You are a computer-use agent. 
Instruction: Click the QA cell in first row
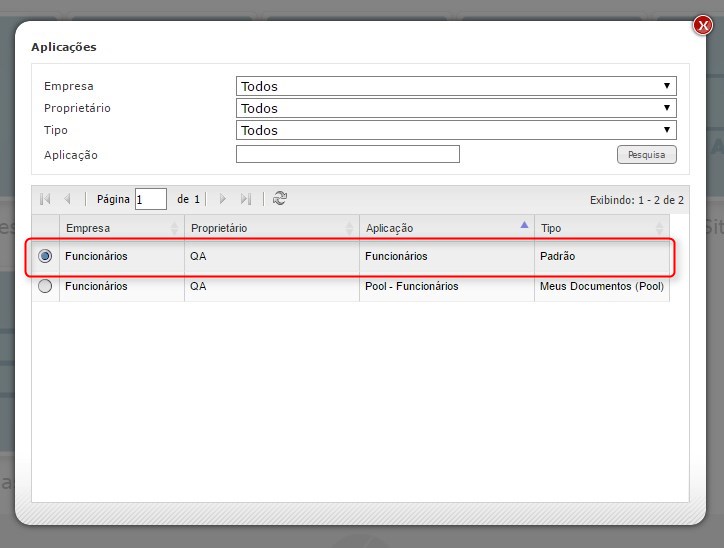click(x=198, y=257)
